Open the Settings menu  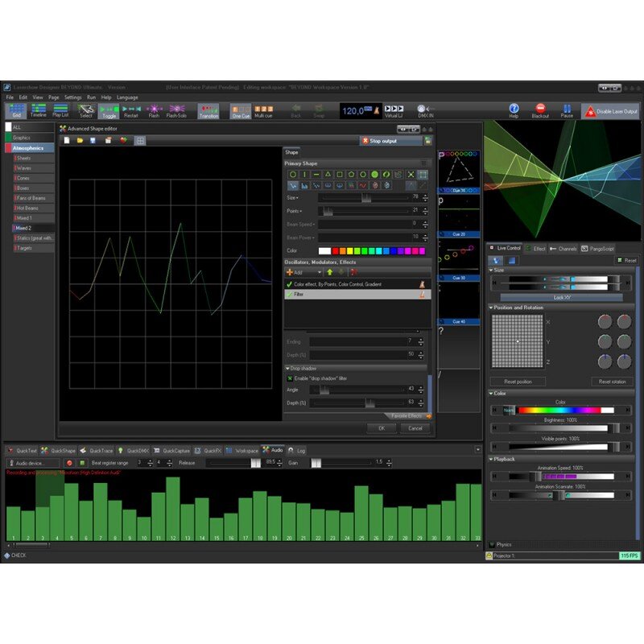(x=72, y=97)
